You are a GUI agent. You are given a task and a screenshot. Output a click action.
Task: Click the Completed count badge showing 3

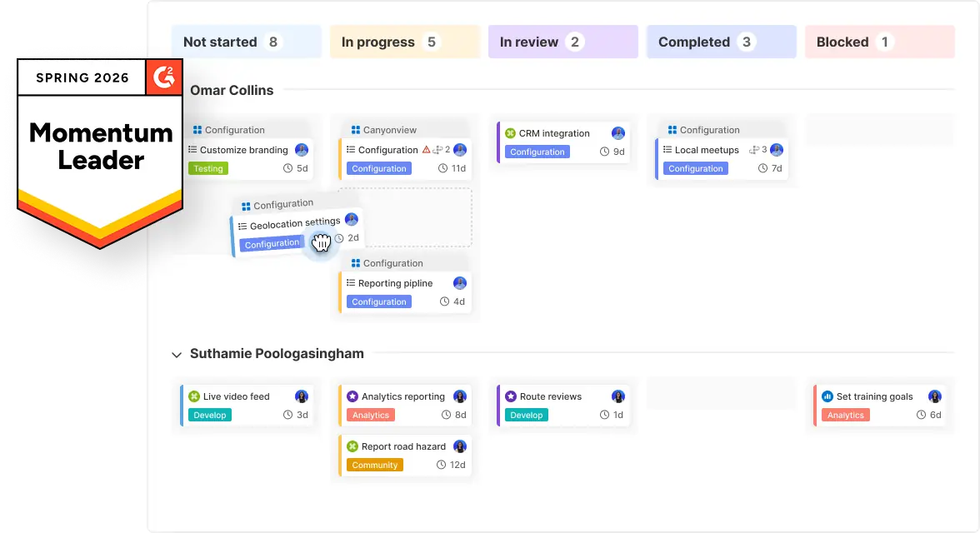(x=746, y=42)
